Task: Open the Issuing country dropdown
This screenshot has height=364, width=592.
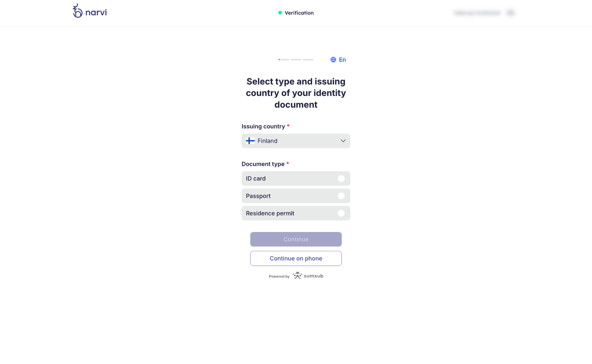Action: click(296, 141)
